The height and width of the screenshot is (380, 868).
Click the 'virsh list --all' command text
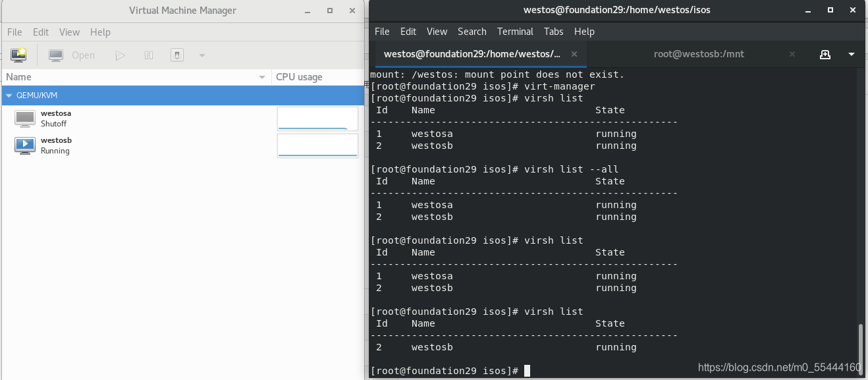click(572, 169)
